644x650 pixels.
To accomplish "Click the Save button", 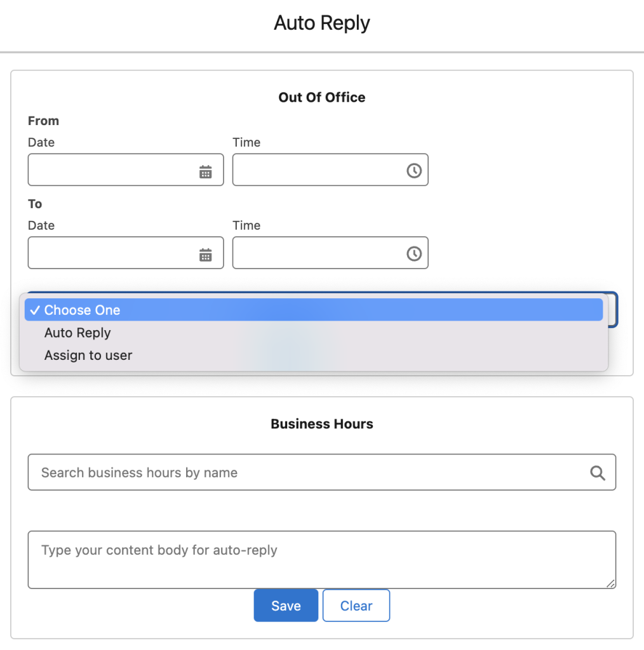I will click(x=286, y=606).
